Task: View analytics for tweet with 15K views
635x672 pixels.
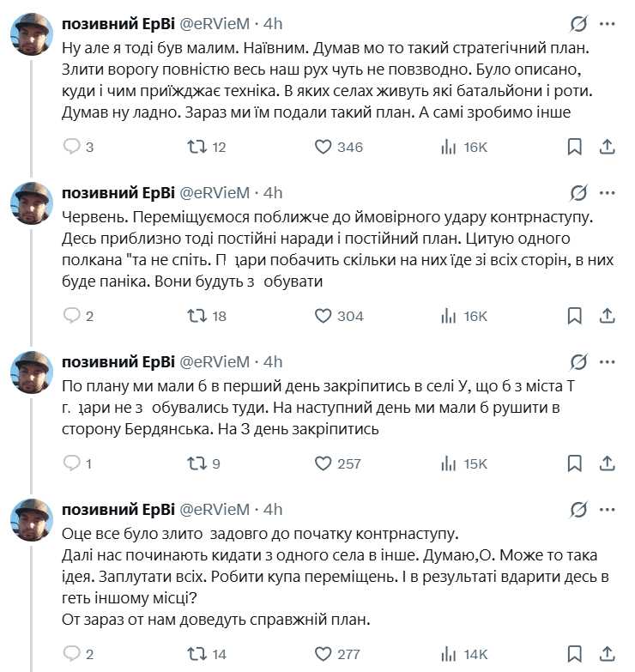Action: (463, 464)
